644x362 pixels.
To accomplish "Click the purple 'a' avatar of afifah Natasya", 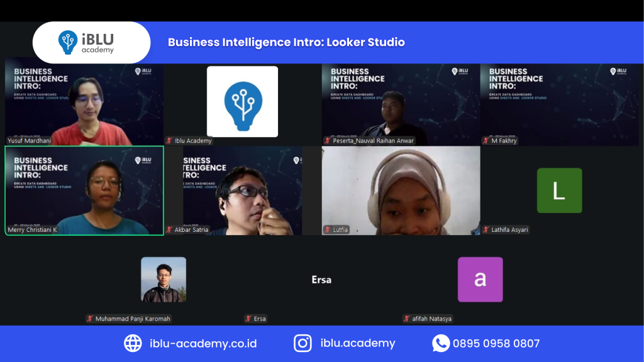I will click(480, 280).
